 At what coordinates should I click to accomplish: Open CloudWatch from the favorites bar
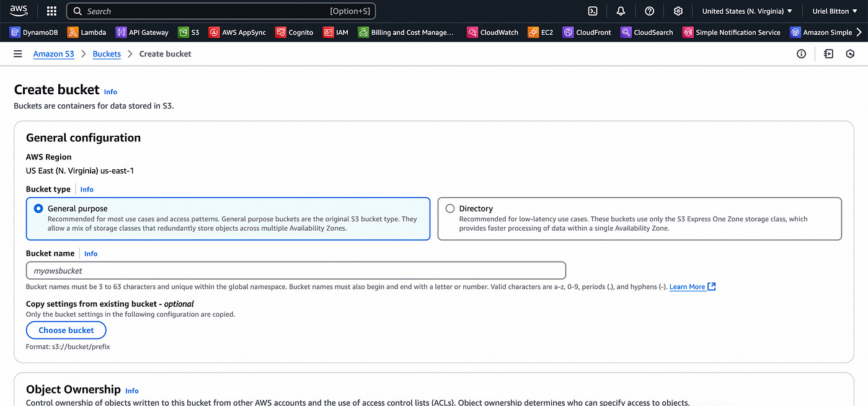493,32
